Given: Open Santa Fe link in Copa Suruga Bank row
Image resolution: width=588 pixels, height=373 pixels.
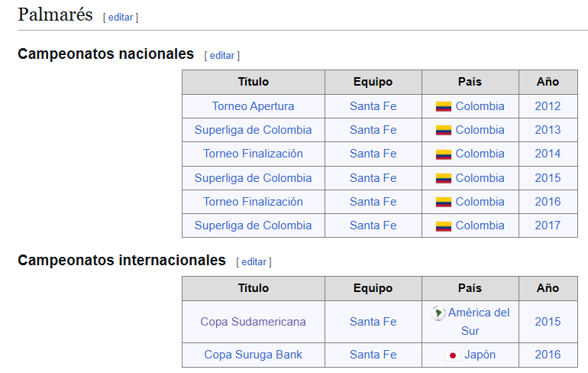Looking at the screenshot, I should click(373, 355).
